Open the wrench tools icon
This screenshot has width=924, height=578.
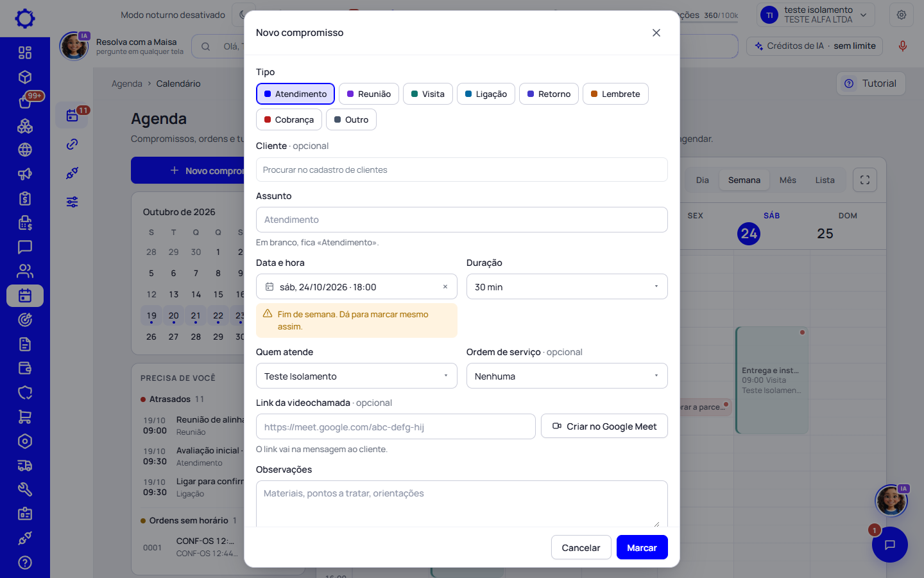[25, 489]
